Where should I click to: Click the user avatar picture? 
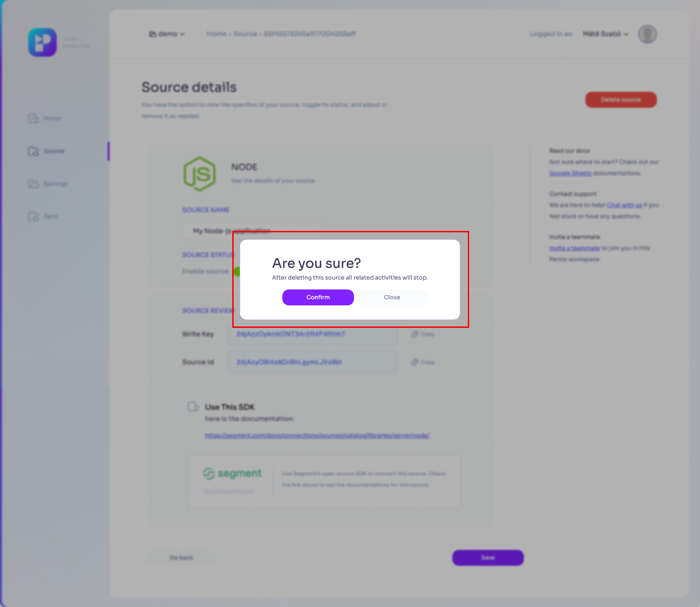tap(647, 34)
